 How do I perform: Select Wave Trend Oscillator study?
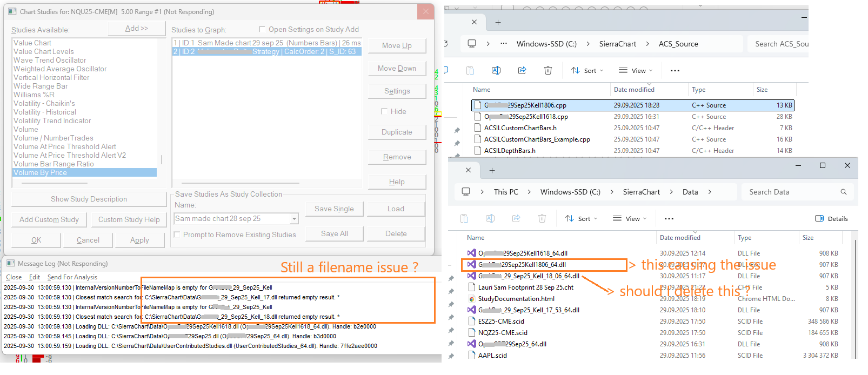[50, 60]
